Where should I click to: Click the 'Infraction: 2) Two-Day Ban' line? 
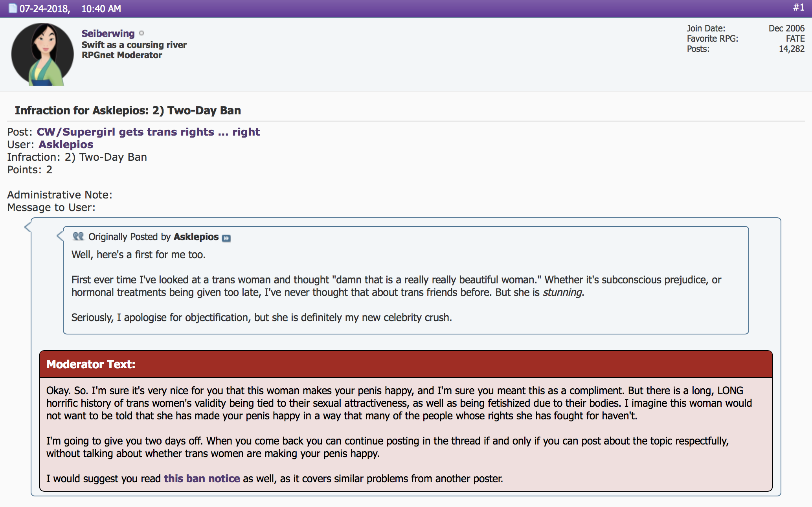coord(77,157)
